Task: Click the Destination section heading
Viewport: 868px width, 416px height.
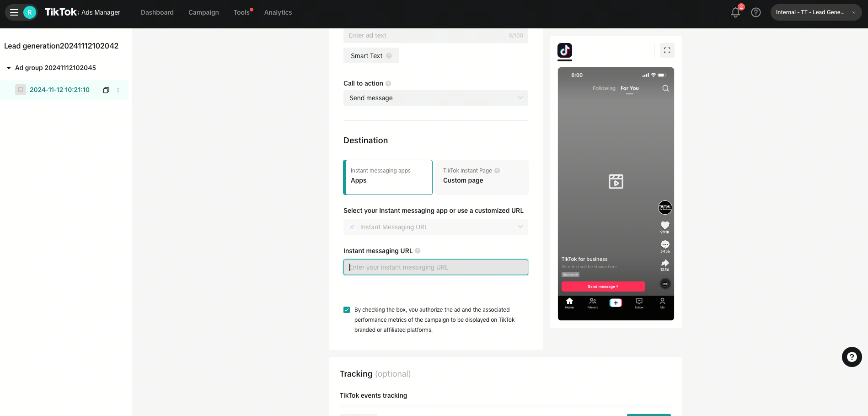Action: [365, 140]
